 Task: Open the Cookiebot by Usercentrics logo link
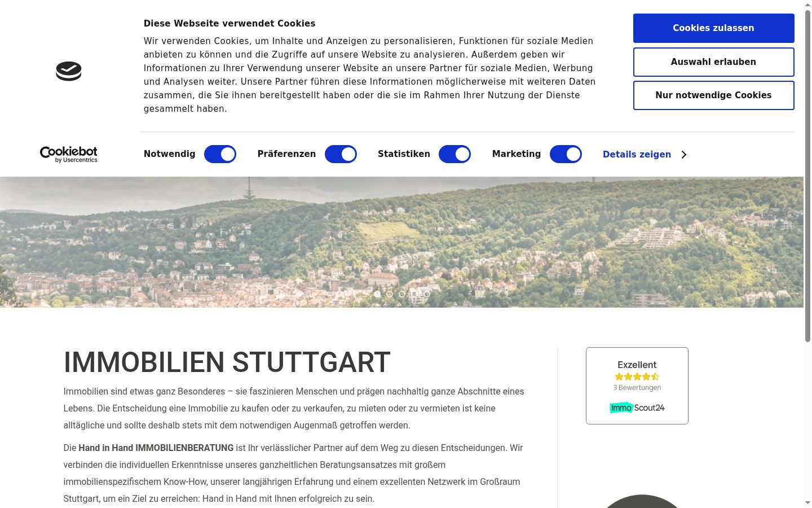(69, 154)
